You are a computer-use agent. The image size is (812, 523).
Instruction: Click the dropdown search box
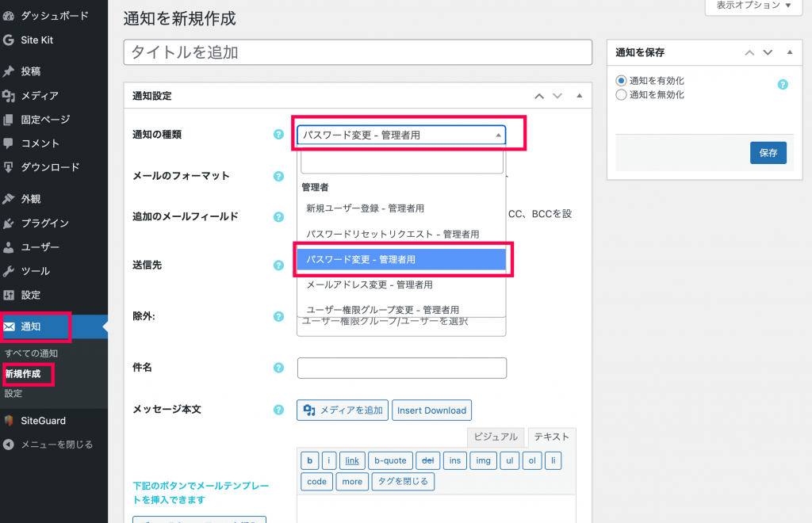click(x=402, y=162)
